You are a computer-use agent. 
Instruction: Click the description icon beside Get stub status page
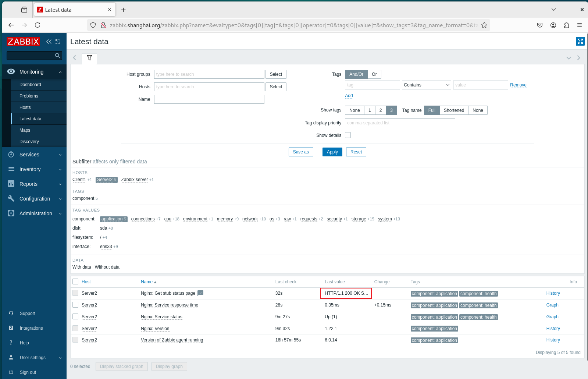point(200,293)
